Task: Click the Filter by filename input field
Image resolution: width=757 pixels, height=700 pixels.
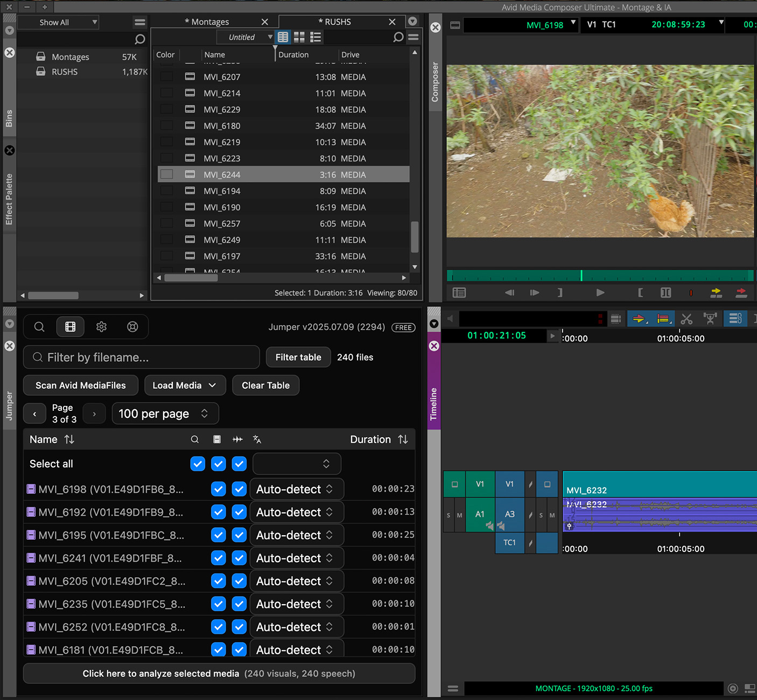Action: (142, 358)
